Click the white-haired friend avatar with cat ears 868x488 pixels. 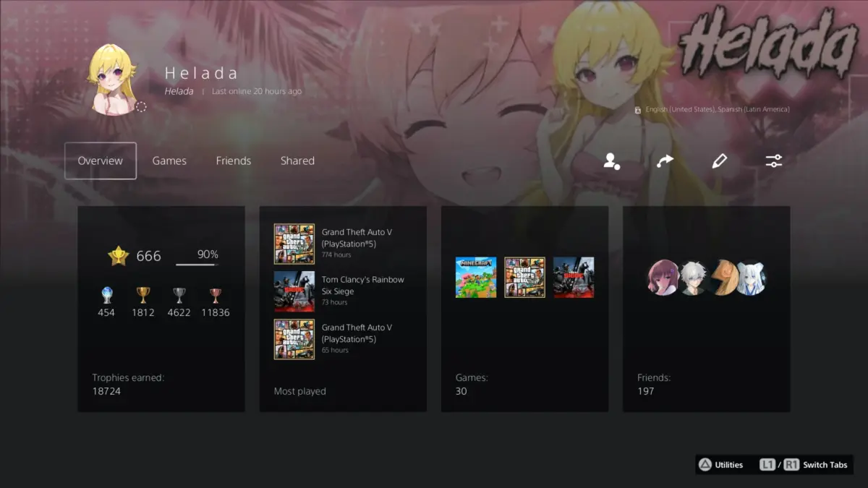tap(750, 278)
